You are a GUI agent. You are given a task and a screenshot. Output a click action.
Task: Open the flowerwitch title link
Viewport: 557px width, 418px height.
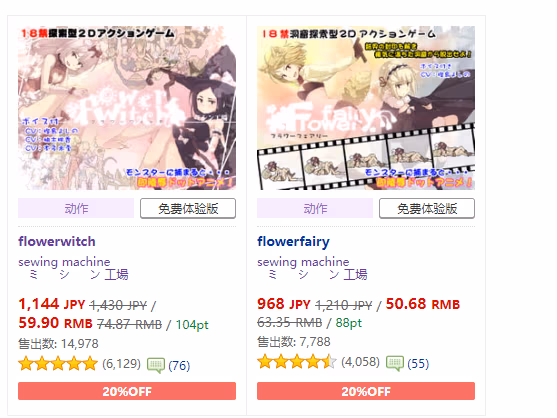57,241
